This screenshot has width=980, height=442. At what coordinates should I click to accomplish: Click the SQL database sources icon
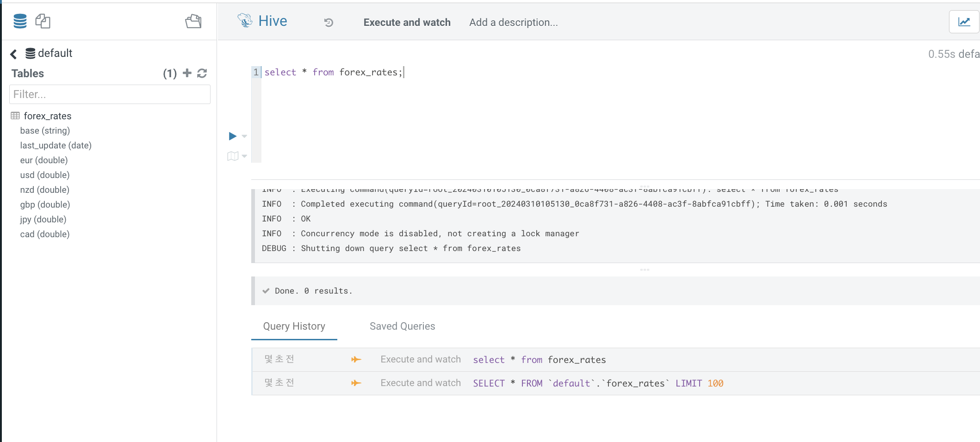[20, 21]
